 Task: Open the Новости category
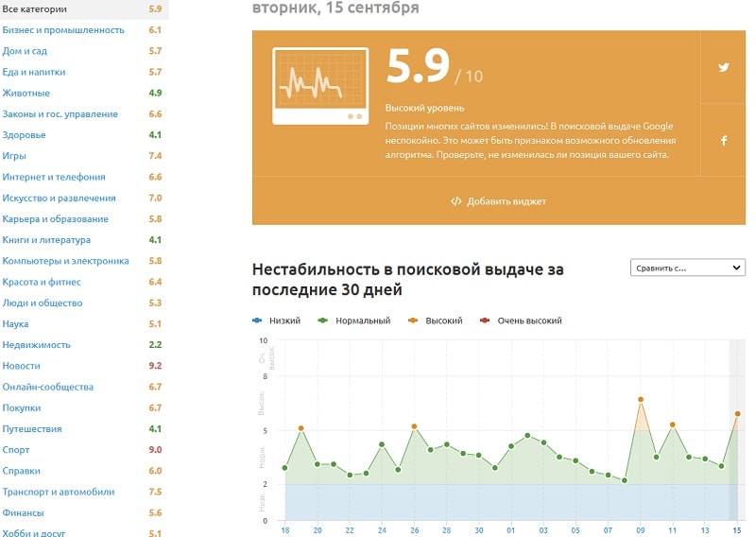pyautogui.click(x=22, y=366)
